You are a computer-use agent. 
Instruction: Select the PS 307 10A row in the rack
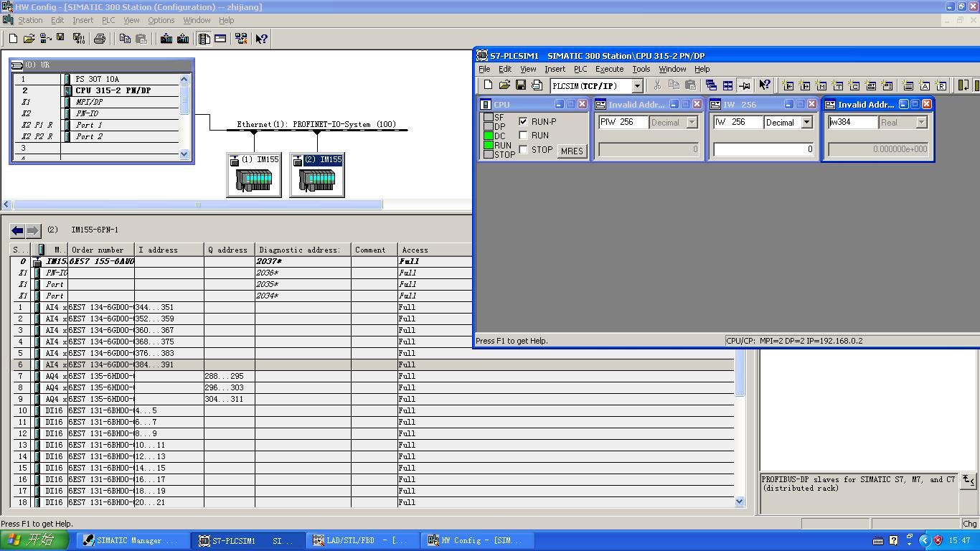pyautogui.click(x=98, y=79)
